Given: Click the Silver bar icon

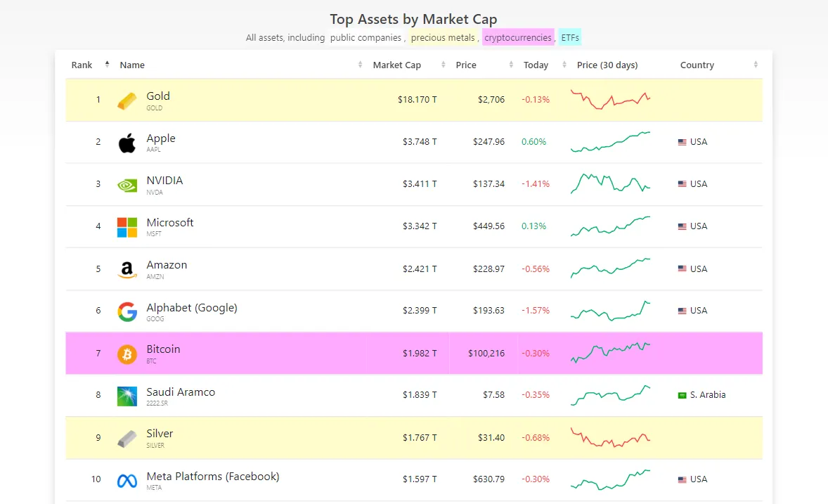Looking at the screenshot, I should click(127, 439).
